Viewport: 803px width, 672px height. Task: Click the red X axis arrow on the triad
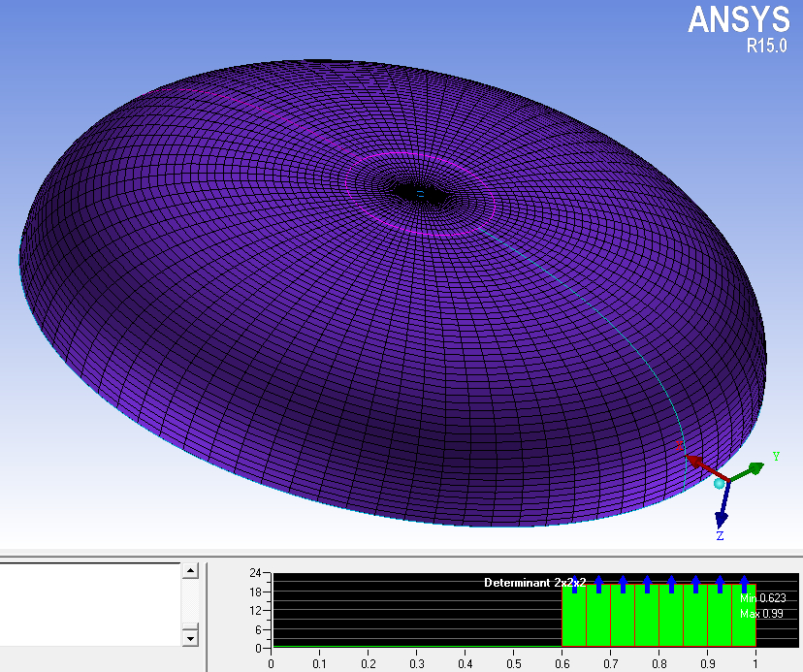[x=698, y=459]
